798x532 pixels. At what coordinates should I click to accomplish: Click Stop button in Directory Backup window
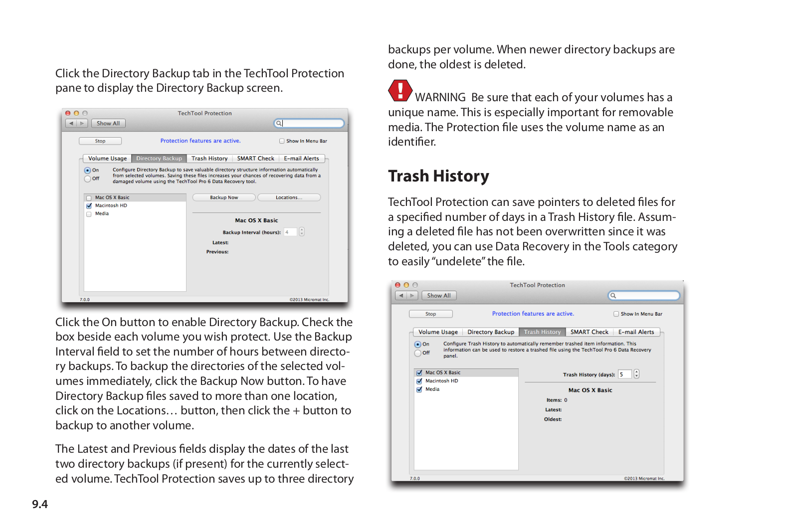[x=100, y=141]
